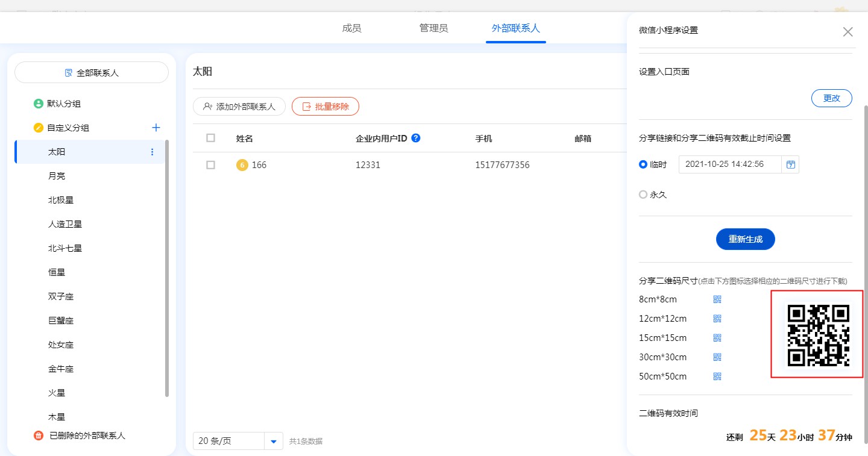Click the plus icon to add custom group
The height and width of the screenshot is (456, 868).
(156, 128)
